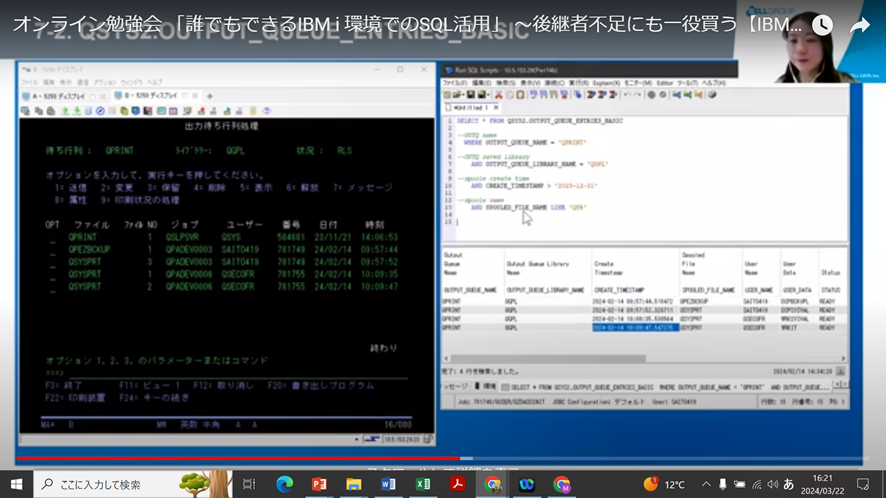Image resolution: width=886 pixels, height=498 pixels.
Task: Open YouTube Watch Later clock icon
Action: [x=822, y=25]
